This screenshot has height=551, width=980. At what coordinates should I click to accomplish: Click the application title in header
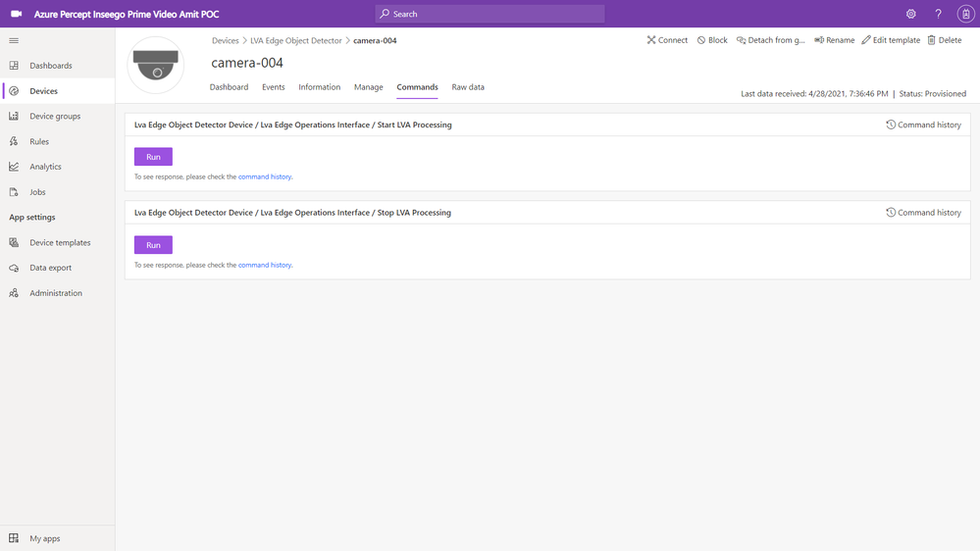(x=127, y=14)
